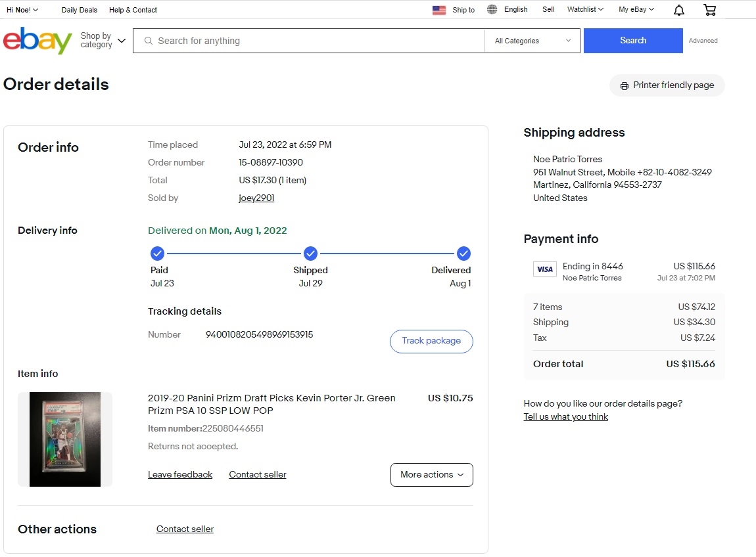
Task: Click the globe language icon
Action: pyautogui.click(x=492, y=10)
